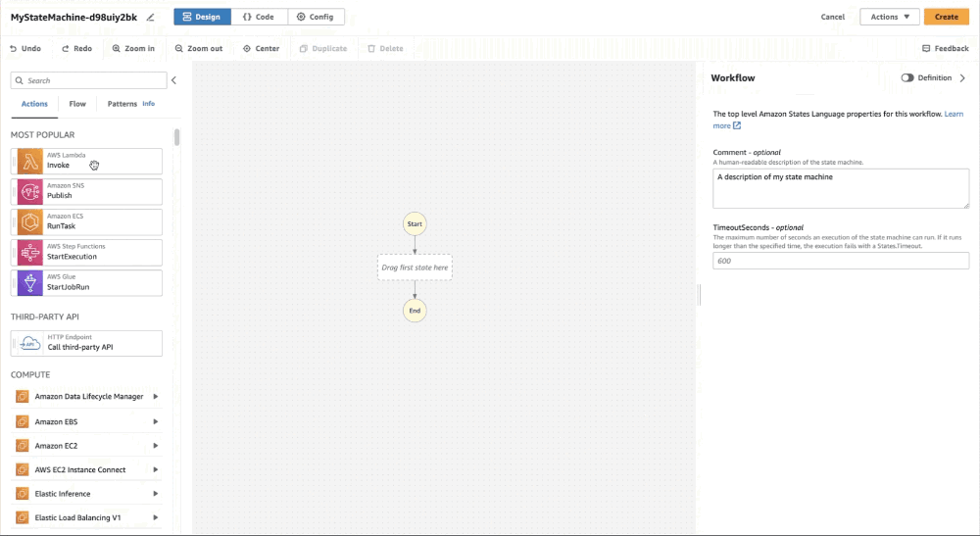The height and width of the screenshot is (536, 980).
Task: Undo the last action
Action: (x=25, y=48)
